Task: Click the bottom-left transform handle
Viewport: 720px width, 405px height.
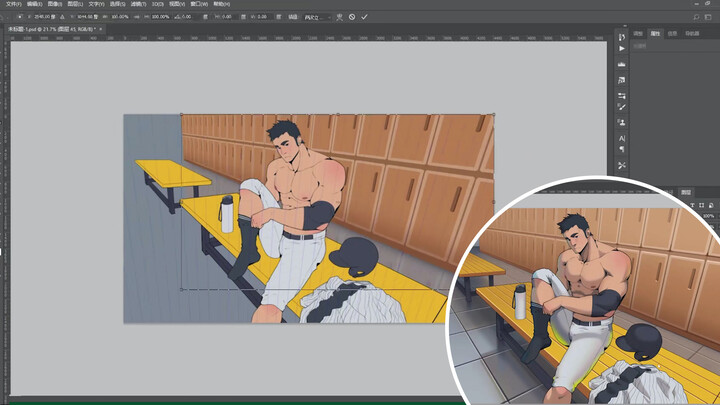Action: tap(181, 289)
